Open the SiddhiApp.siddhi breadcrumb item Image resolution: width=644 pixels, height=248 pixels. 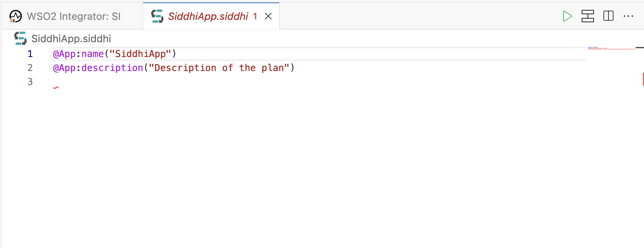click(x=71, y=39)
